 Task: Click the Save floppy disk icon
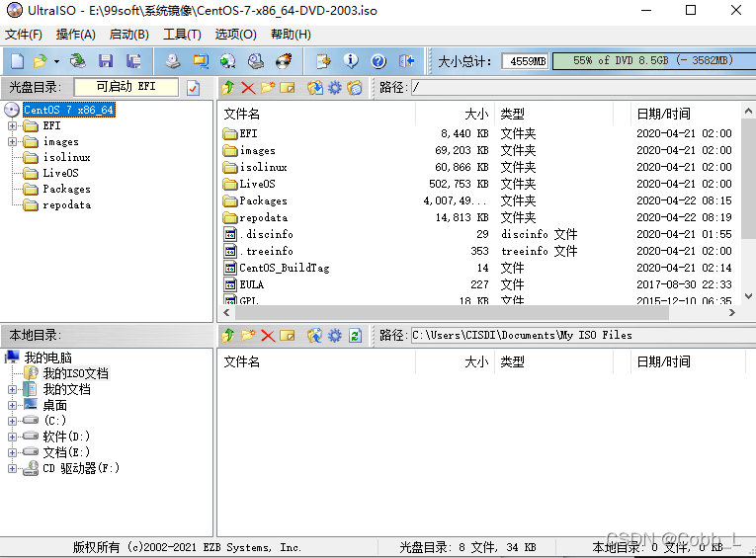[x=106, y=61]
